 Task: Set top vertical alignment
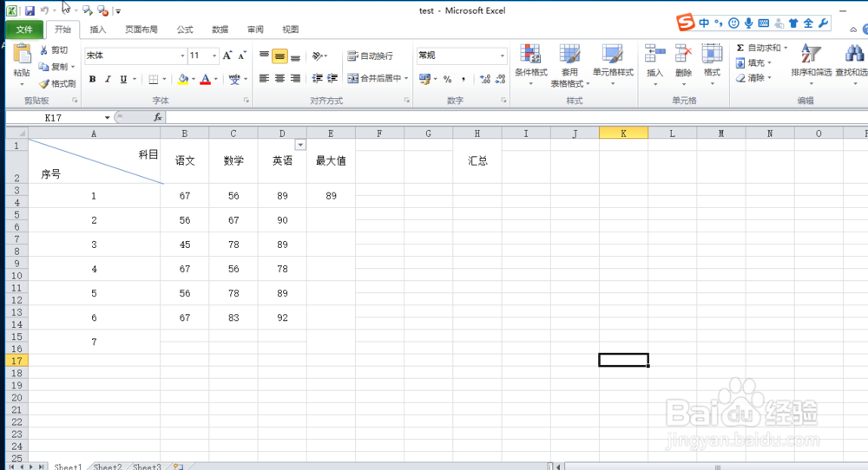(x=264, y=55)
